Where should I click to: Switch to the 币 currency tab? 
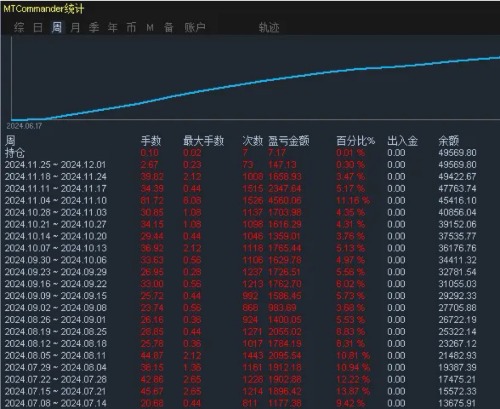pos(131,27)
